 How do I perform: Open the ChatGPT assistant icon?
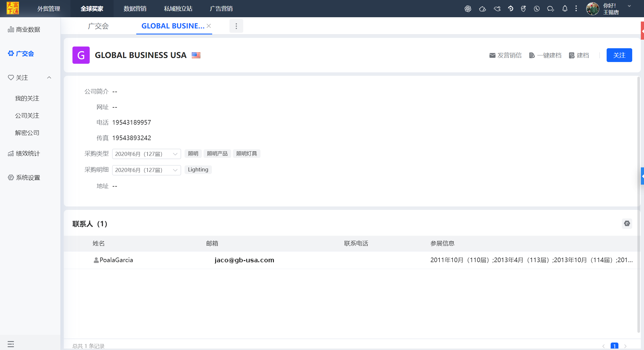(468, 9)
